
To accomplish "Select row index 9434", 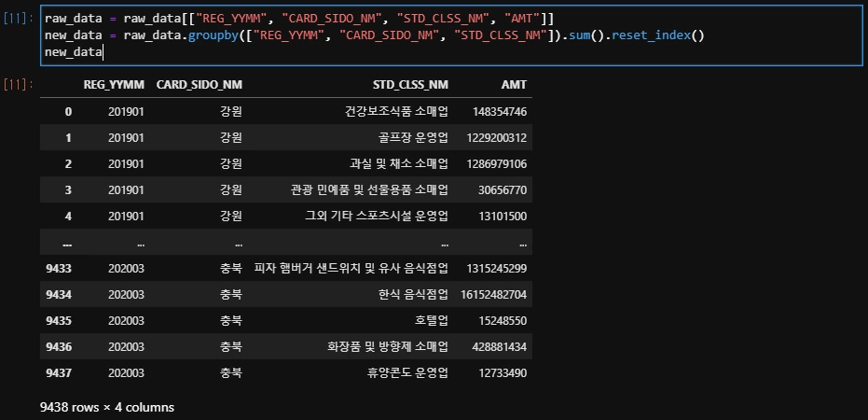I will pyautogui.click(x=59, y=295).
